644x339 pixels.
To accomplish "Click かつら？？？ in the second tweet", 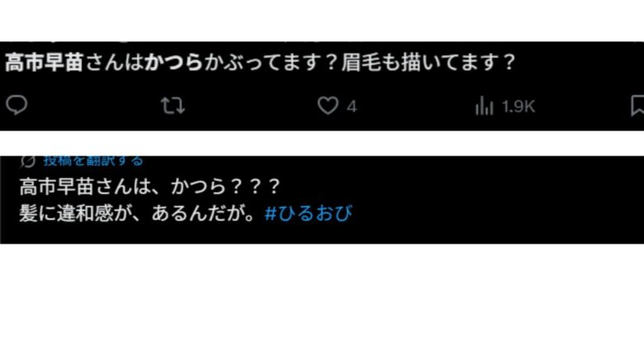I will 225,187.
